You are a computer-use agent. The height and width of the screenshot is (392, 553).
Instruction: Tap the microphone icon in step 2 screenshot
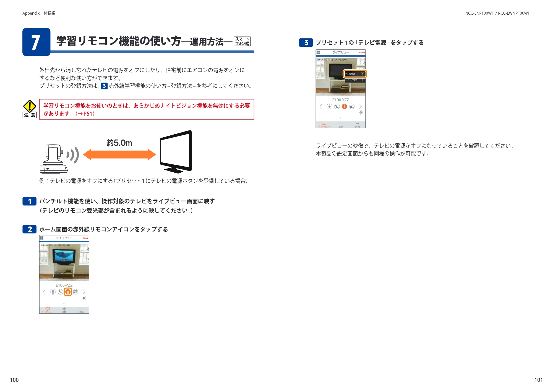pos(53,292)
